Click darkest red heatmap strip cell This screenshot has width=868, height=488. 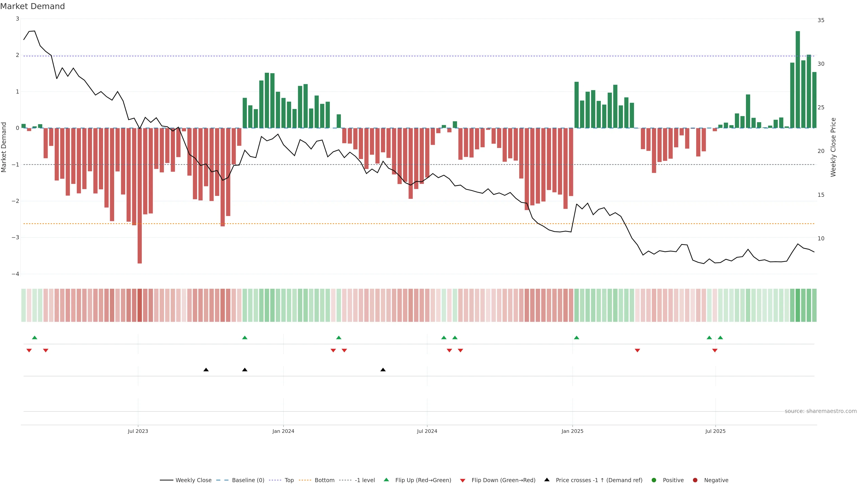coord(139,305)
